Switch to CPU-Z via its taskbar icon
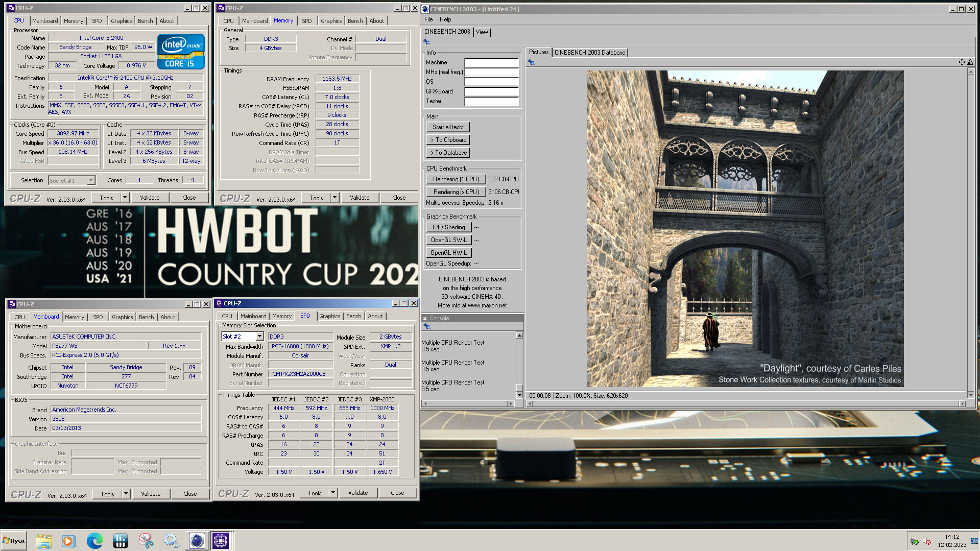The image size is (980, 551). (x=221, y=540)
